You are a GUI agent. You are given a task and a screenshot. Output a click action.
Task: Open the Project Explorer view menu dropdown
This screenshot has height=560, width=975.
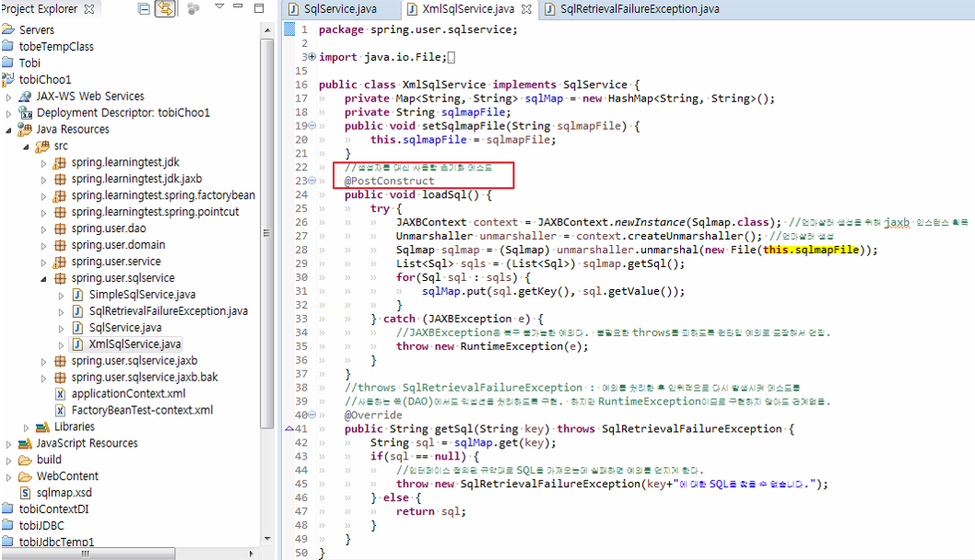[219, 6]
